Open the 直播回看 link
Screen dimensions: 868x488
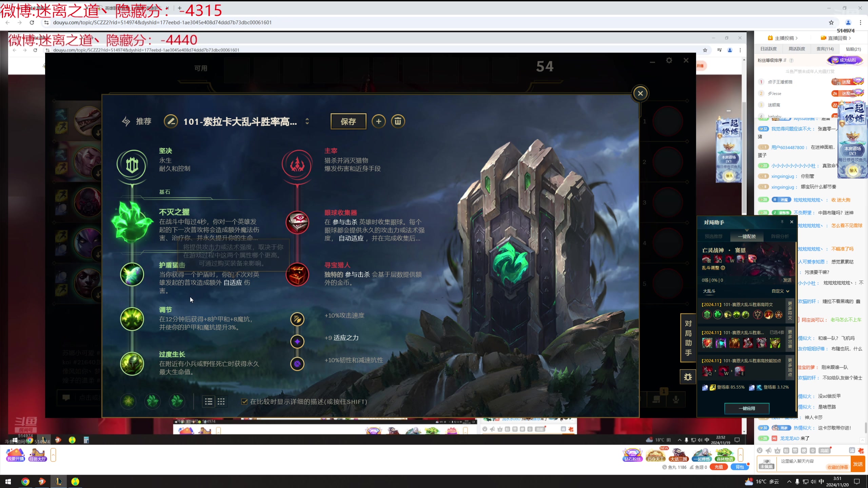(836, 38)
